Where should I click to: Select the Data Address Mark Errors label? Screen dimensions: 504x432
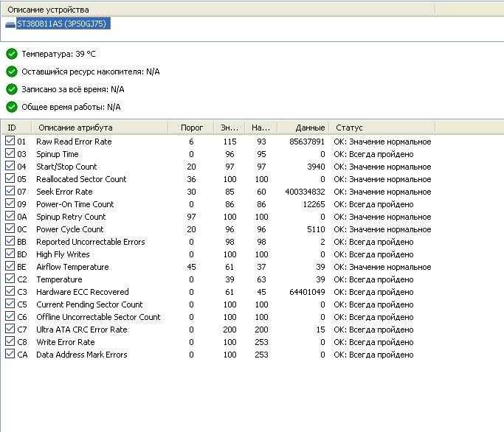tap(82, 355)
